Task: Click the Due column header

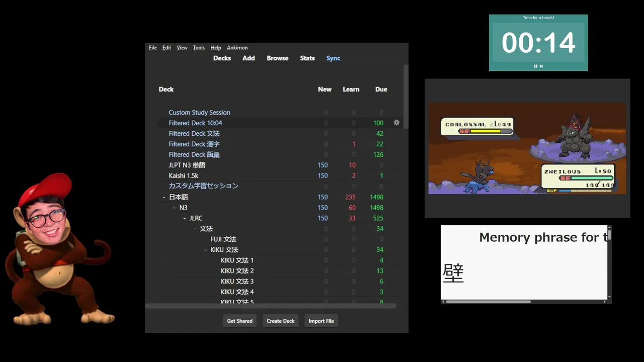Action: coord(381,89)
